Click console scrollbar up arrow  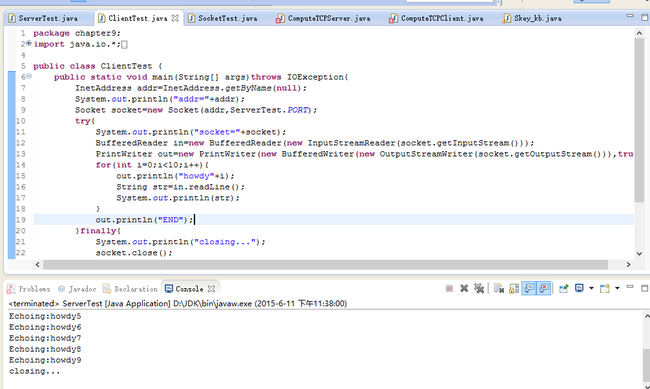click(x=647, y=316)
